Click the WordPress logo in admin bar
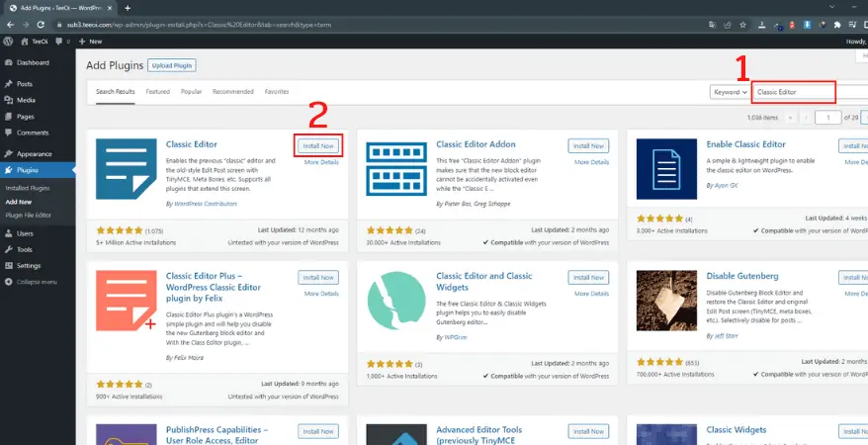This screenshot has height=445, width=868. (x=7, y=41)
